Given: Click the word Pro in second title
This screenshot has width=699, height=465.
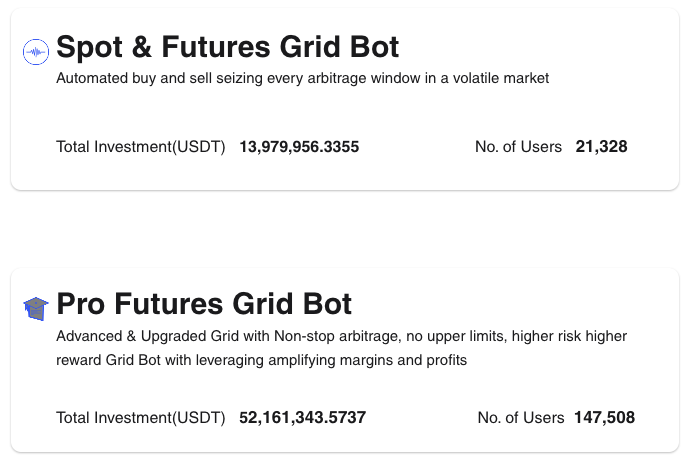Looking at the screenshot, I should [81, 304].
